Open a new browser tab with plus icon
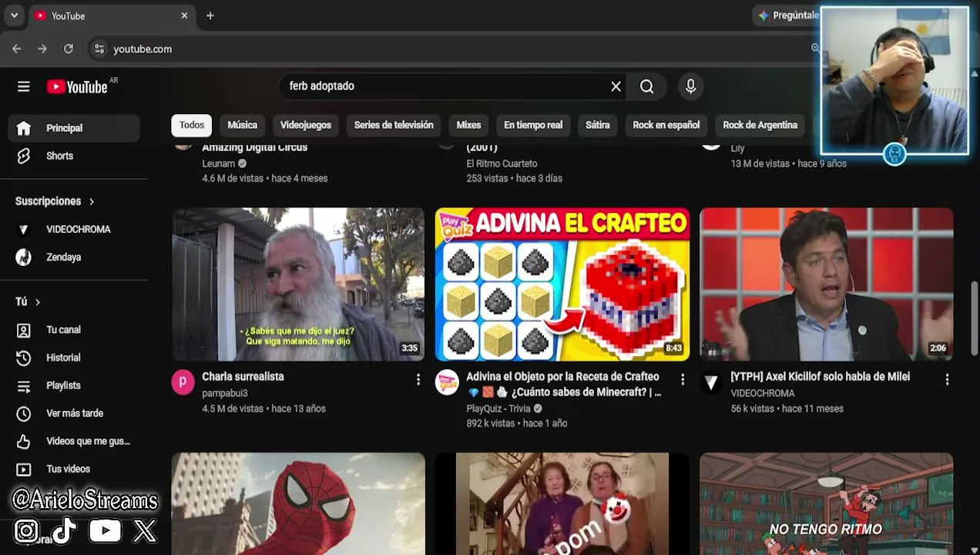The height and width of the screenshot is (555, 980). pyautogui.click(x=210, y=15)
